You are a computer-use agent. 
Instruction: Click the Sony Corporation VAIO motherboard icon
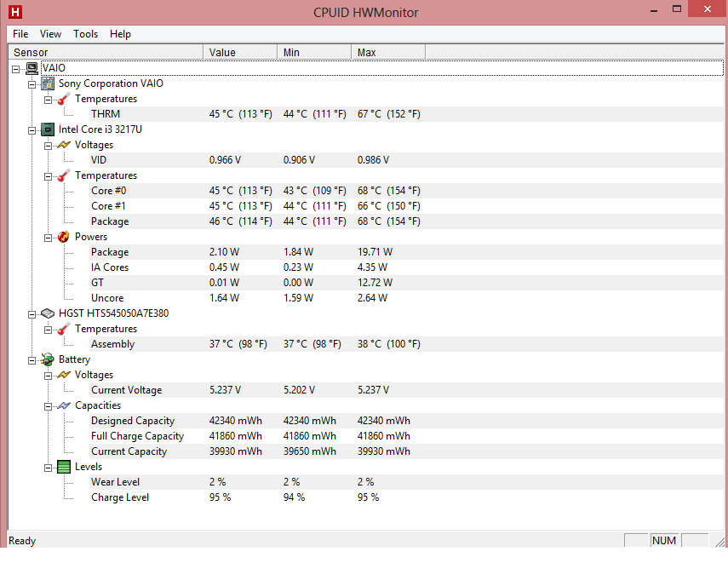point(48,83)
